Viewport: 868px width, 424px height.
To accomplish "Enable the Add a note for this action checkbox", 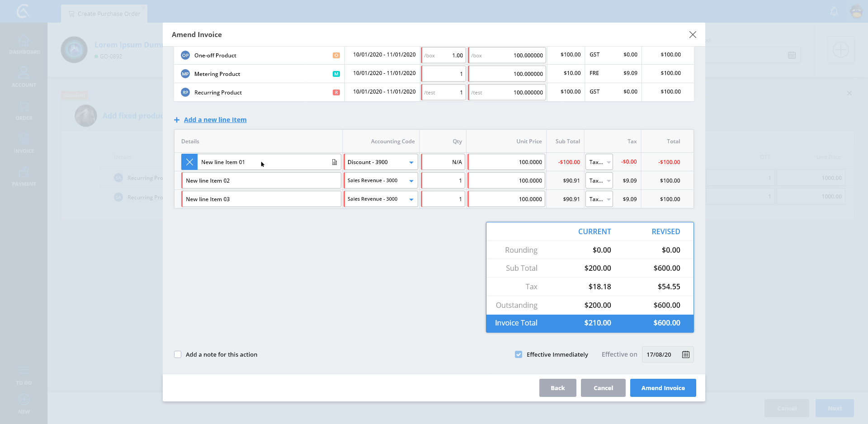I will click(178, 354).
